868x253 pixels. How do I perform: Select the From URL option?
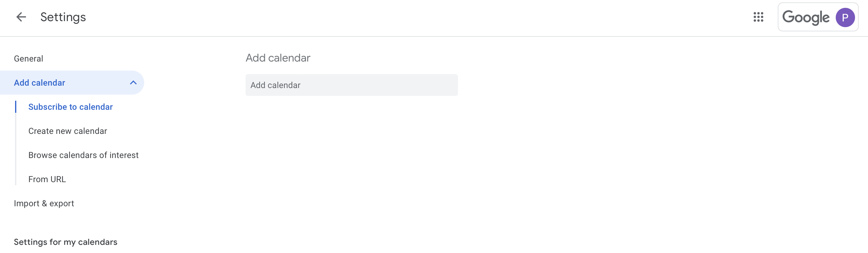pos(47,179)
